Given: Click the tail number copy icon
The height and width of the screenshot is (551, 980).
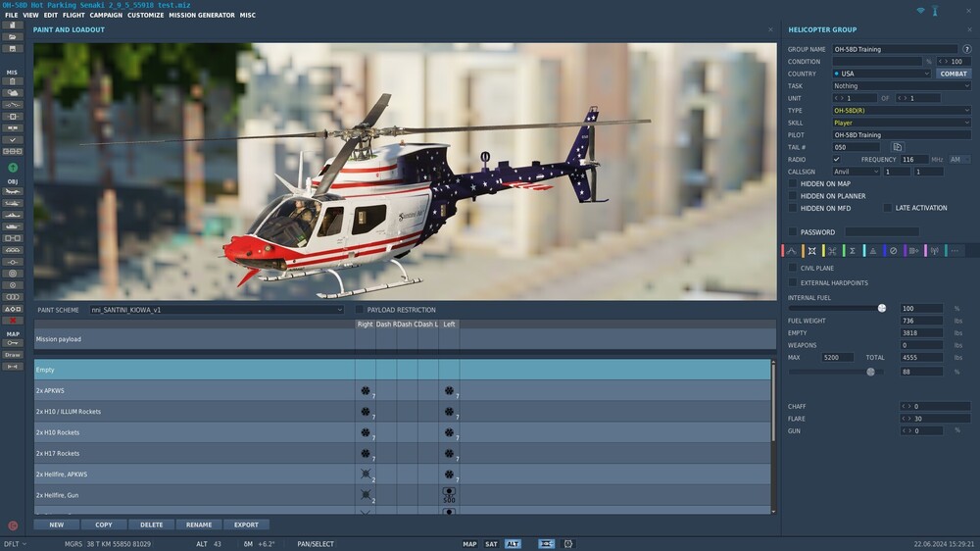Looking at the screenshot, I should pyautogui.click(x=897, y=147).
